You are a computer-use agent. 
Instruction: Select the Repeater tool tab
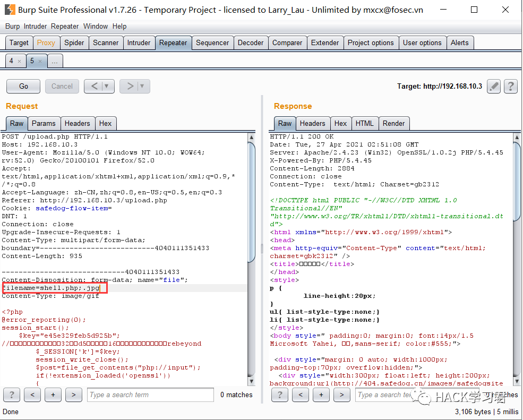click(173, 42)
